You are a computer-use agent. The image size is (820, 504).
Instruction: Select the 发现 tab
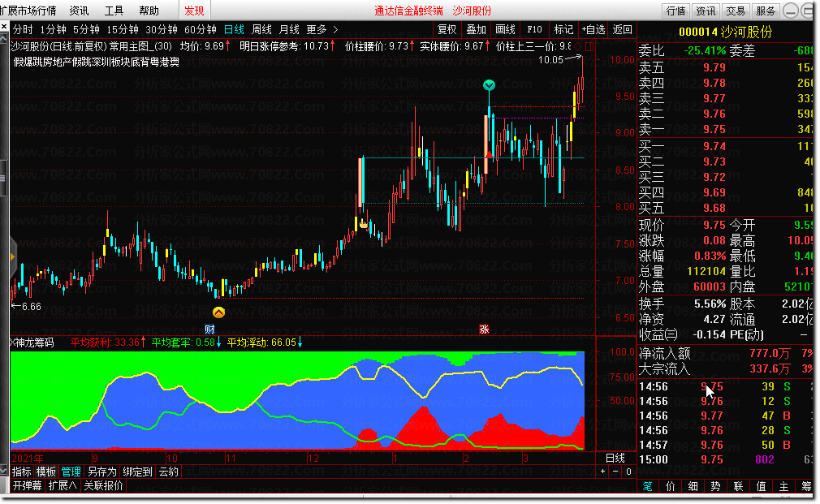(x=195, y=11)
